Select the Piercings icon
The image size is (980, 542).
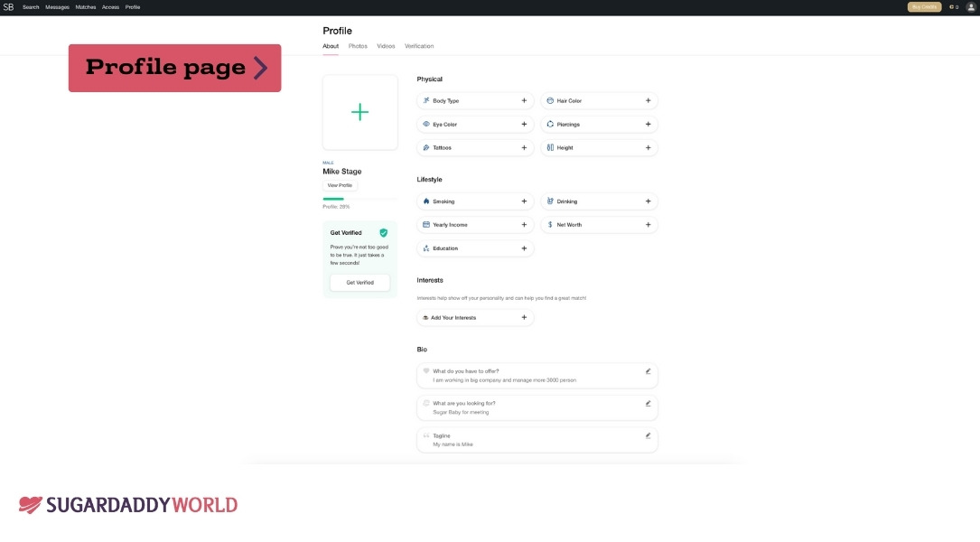click(x=550, y=124)
